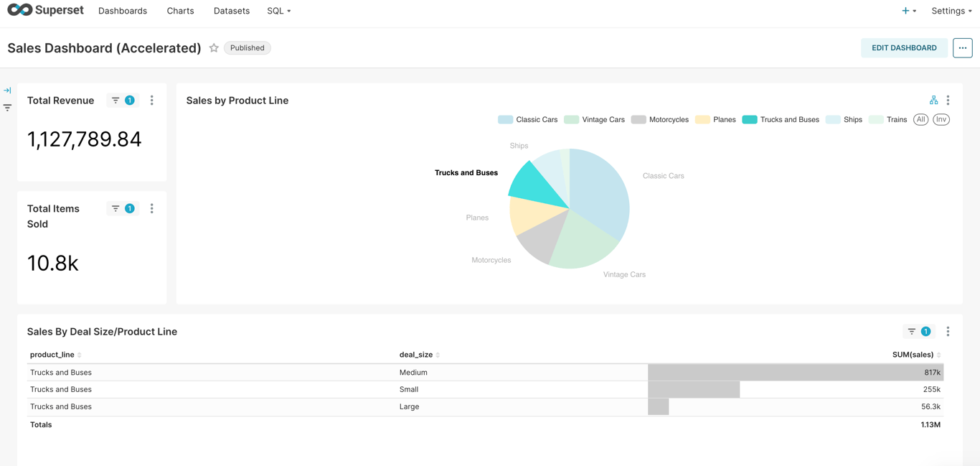Click applied filter icon on Total Items Sold

[x=116, y=208]
